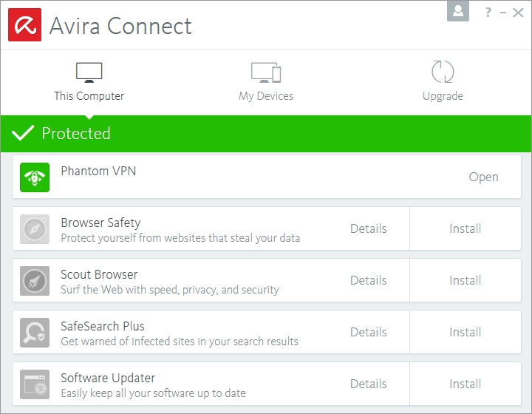View Details for Browser Safety
This screenshot has height=414, width=532.
tap(368, 228)
